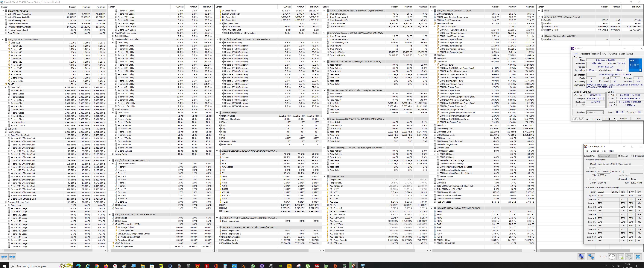The height and width of the screenshot is (268, 644).
Task: Click the second panel's scrollbar right arrow
Action: (x=213, y=250)
